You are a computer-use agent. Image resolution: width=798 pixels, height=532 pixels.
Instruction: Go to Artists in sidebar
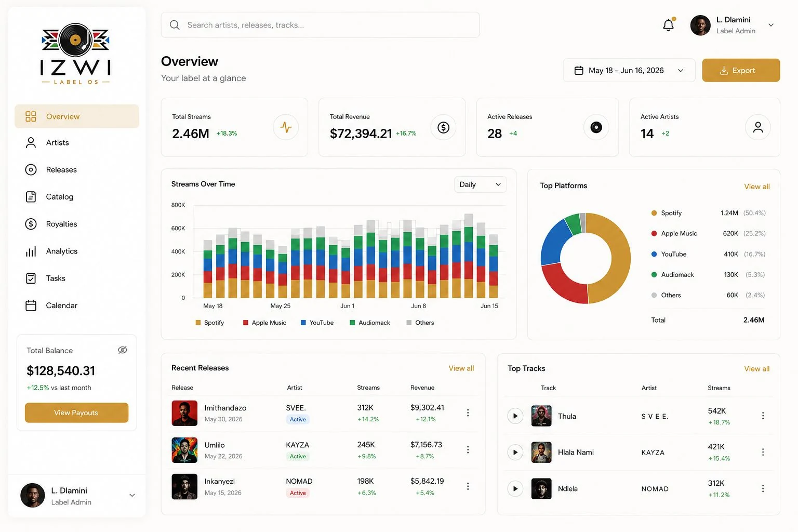77,143
